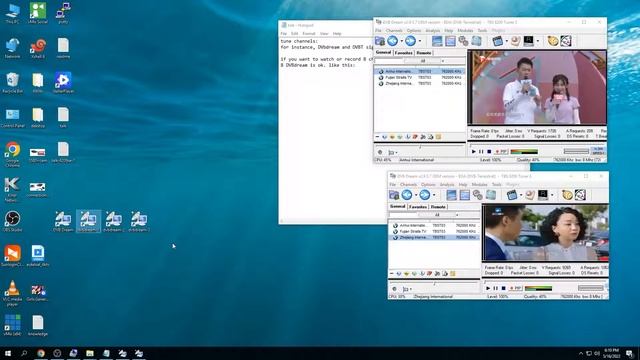This screenshot has width=640, height=360.
Task: Click the black R recorder icon in bottom DVB Dream
Action: coord(542,195)
